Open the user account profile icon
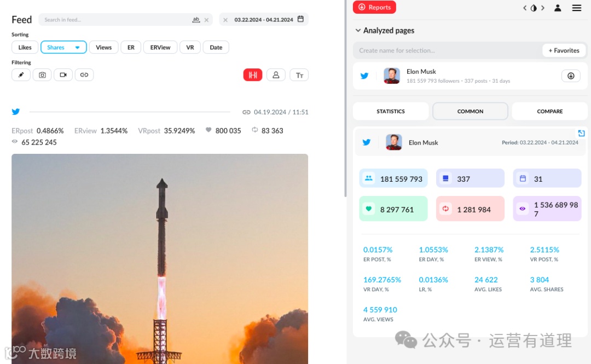591x364 pixels. pyautogui.click(x=558, y=8)
